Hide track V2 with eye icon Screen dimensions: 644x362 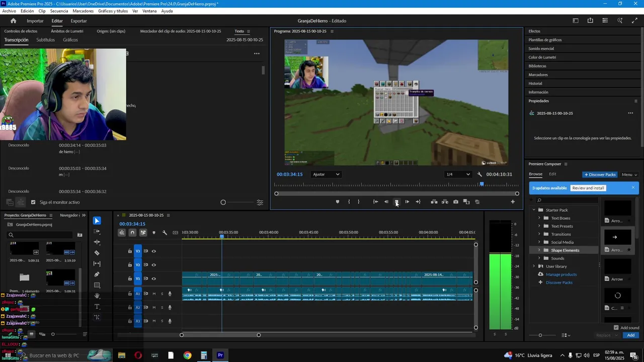click(x=154, y=265)
